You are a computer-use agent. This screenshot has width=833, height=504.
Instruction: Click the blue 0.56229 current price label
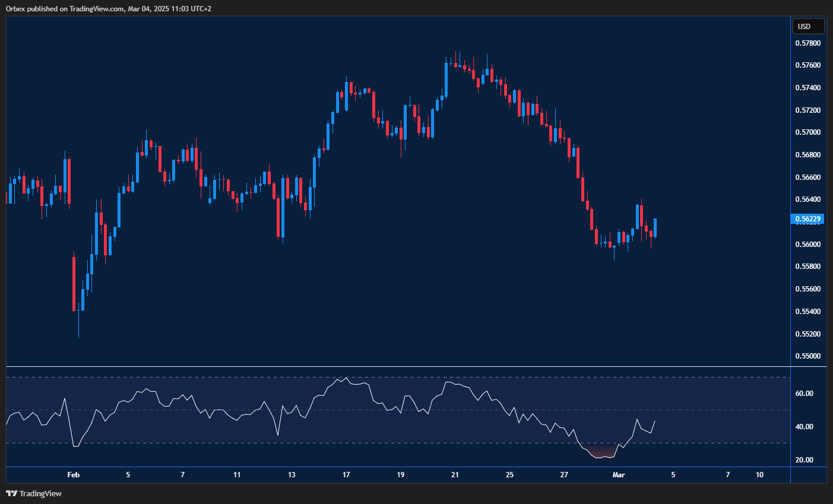tap(808, 219)
